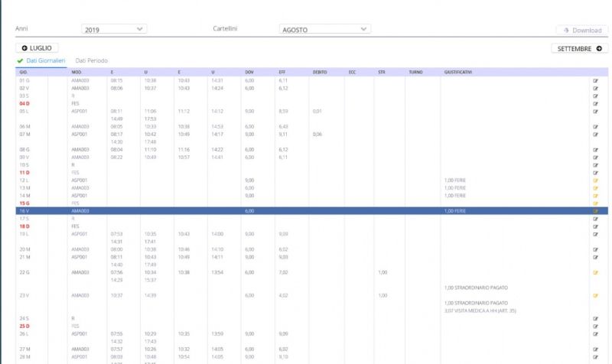
Task: Click the DOV column header
Action: coord(249,72)
